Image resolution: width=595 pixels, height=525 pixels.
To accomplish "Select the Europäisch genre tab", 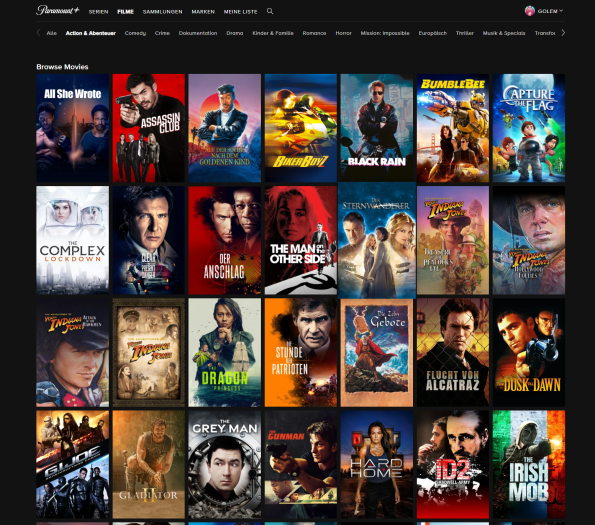I will [x=433, y=33].
